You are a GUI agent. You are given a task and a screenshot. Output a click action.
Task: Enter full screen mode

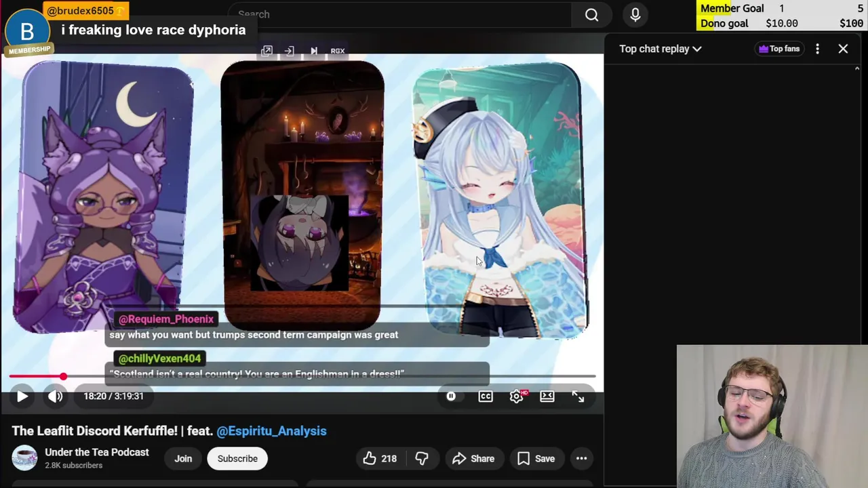(578, 396)
